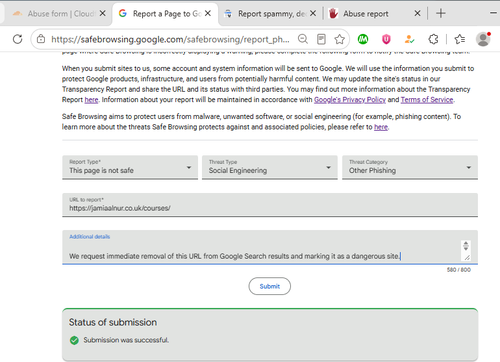
Task: Close the Report spammy tab
Action: click(313, 13)
